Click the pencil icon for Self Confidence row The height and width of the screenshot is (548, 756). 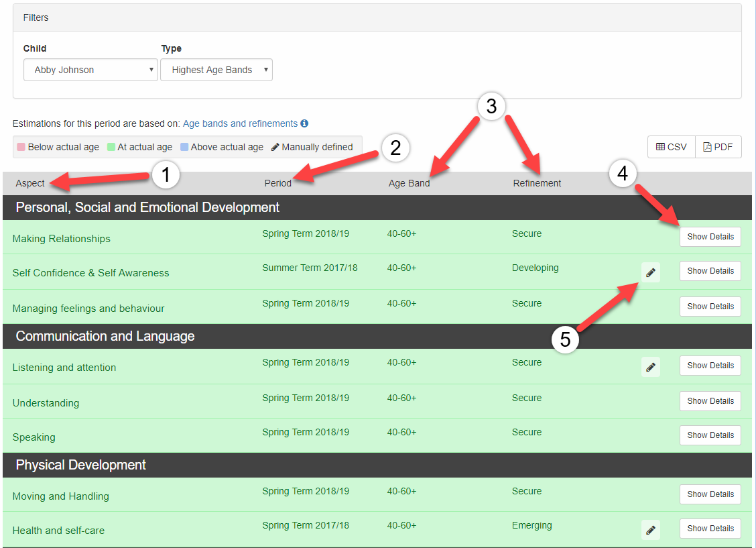click(x=650, y=272)
